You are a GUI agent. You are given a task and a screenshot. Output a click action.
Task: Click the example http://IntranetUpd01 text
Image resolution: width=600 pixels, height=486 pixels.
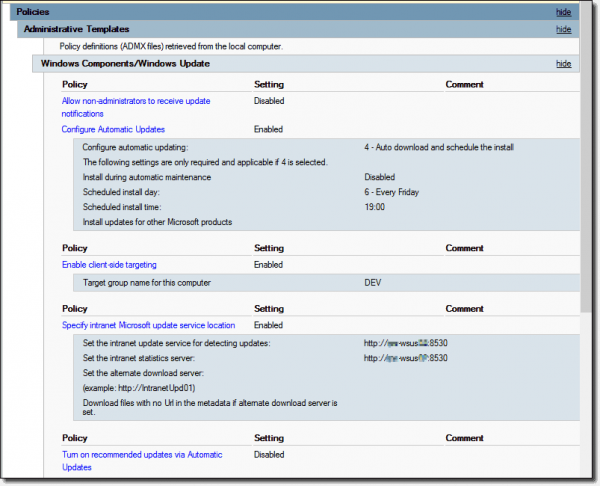(139, 388)
